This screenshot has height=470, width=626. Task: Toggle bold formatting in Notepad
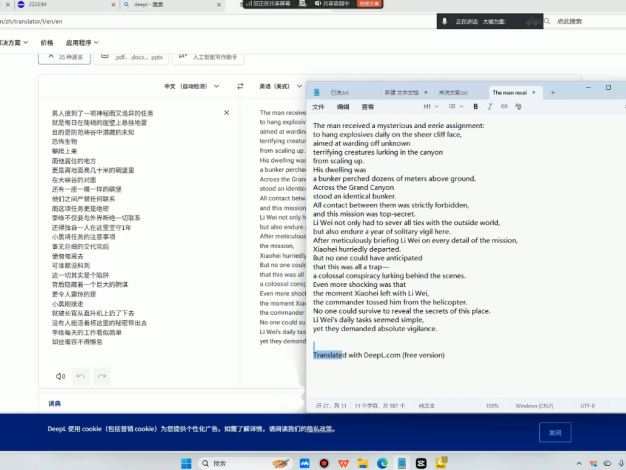pos(475,107)
